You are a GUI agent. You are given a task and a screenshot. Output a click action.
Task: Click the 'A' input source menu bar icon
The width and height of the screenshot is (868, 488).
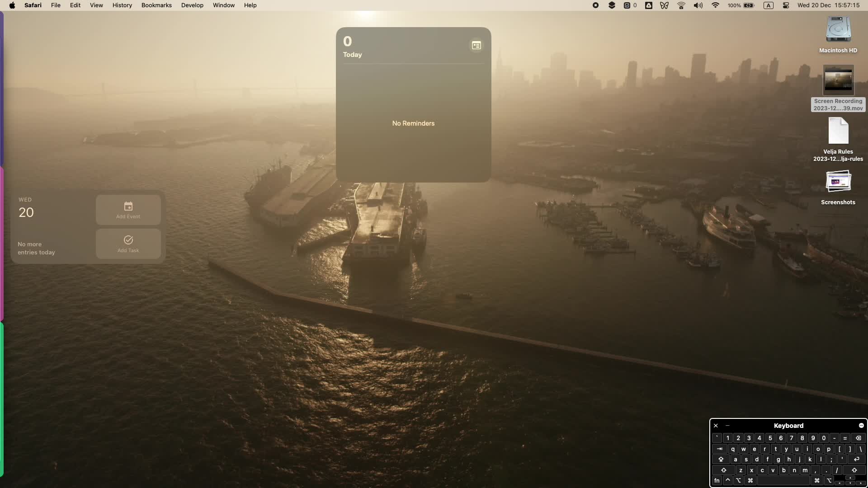pos(768,5)
